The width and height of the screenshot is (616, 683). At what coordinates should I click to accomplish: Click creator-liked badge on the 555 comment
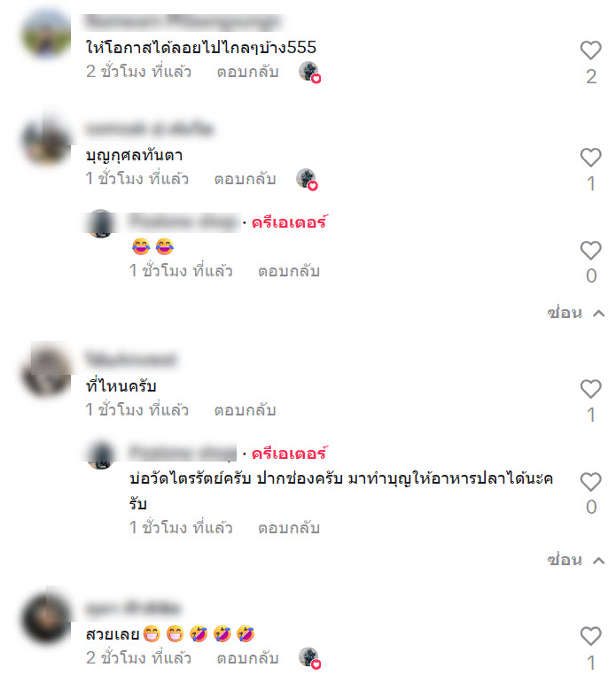click(310, 72)
